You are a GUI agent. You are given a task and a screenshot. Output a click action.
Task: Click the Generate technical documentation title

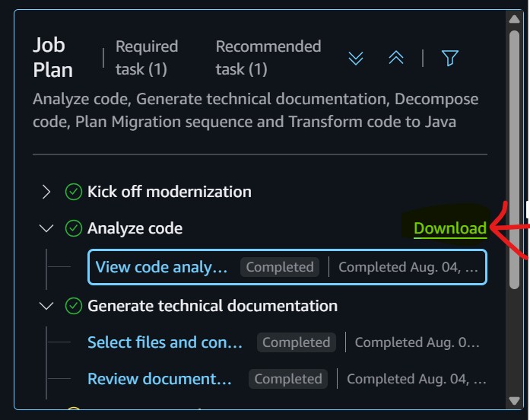pyautogui.click(x=212, y=306)
